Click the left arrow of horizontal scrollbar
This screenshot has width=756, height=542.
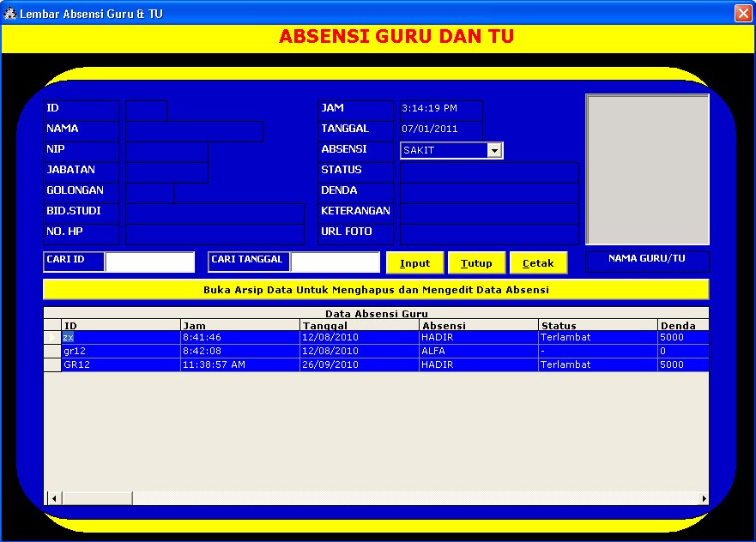pyautogui.click(x=54, y=498)
